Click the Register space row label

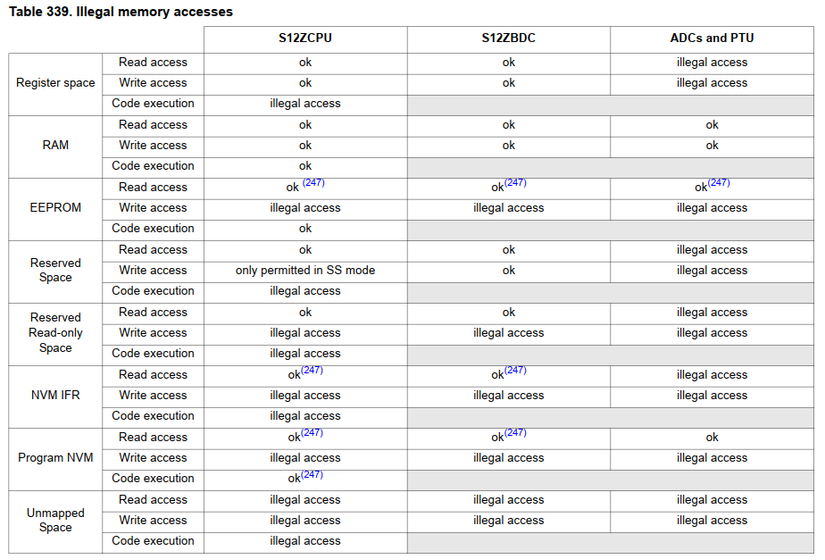coord(56,83)
